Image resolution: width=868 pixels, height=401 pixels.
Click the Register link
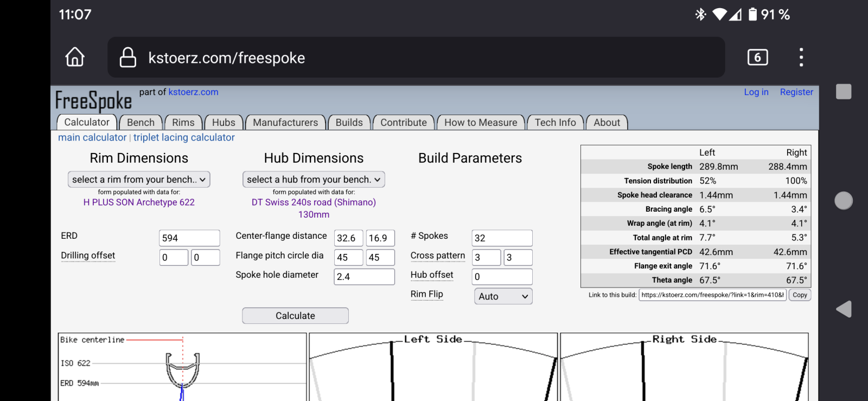pyautogui.click(x=796, y=92)
